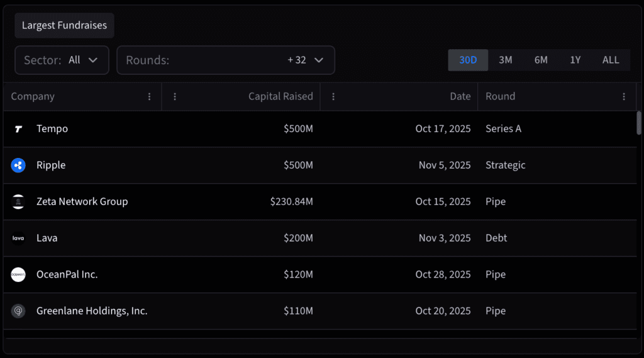The image size is (644, 358).
Task: Expand the Rounds filter dropdown
Action: point(226,60)
